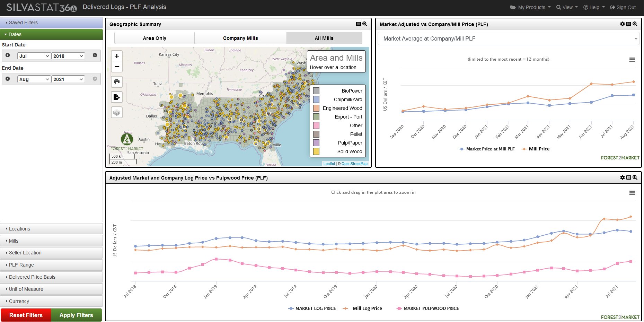Screen dimensions: 644x322
Task: Toggle Mill Log Price series visibility
Action: click(x=367, y=308)
